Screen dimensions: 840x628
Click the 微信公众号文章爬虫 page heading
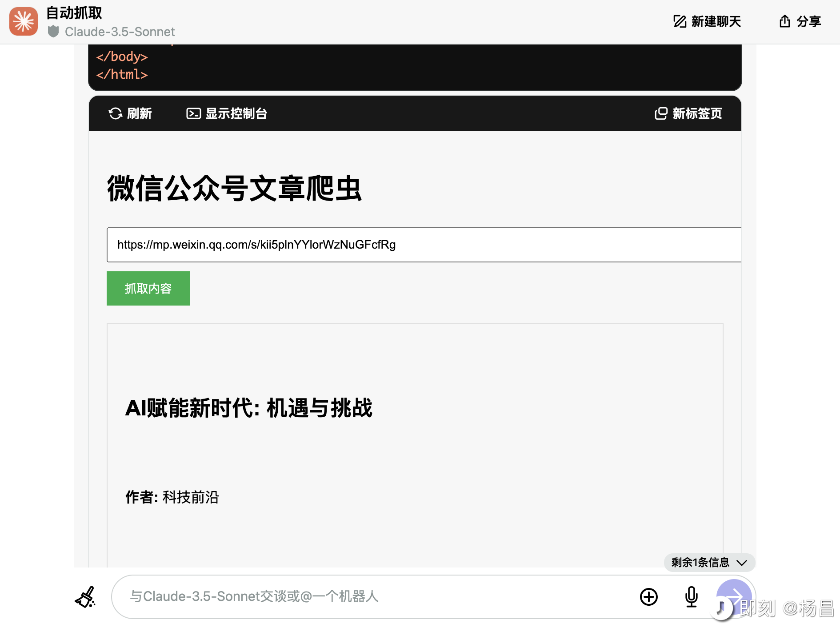(234, 189)
